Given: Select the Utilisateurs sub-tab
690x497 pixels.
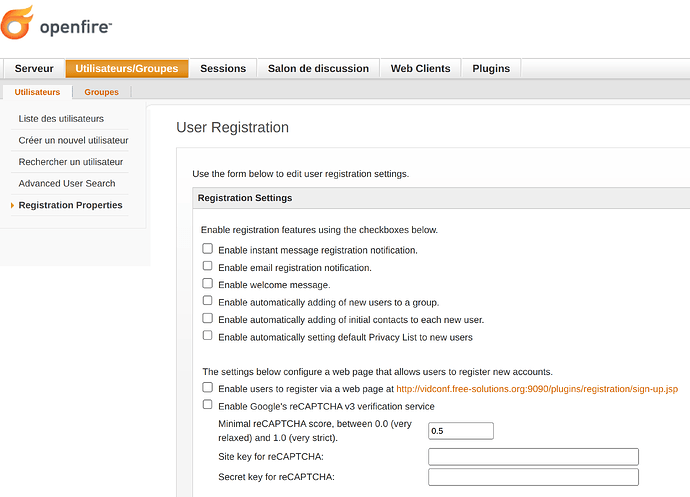Looking at the screenshot, I should point(37,92).
